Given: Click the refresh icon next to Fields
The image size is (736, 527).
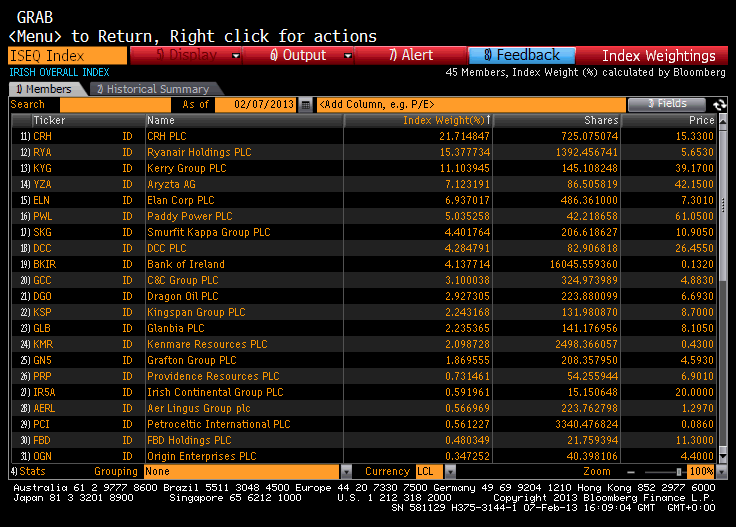Looking at the screenshot, I should [719, 105].
